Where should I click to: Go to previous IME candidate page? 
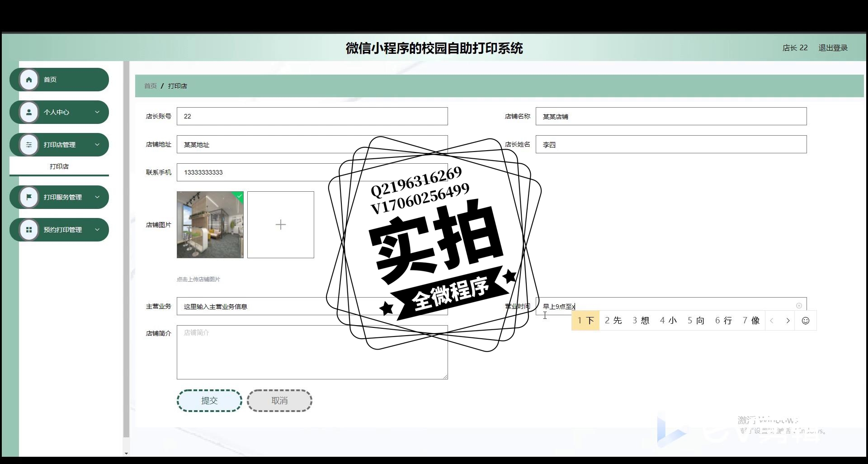click(772, 321)
